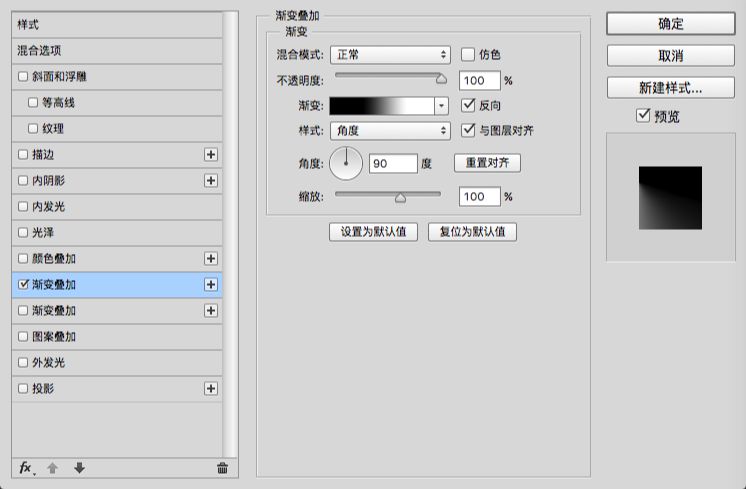Enable the second 渐变叠加 checkbox

[x=23, y=311]
